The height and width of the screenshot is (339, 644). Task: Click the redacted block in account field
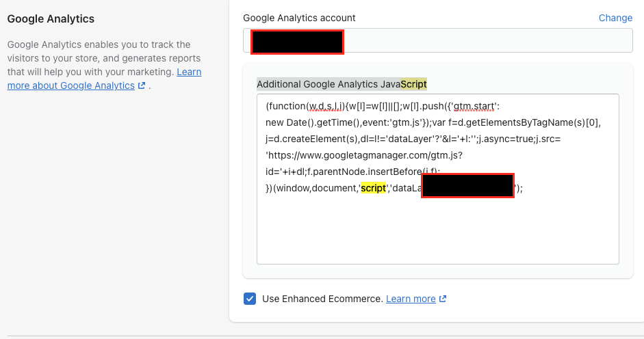[x=296, y=41]
